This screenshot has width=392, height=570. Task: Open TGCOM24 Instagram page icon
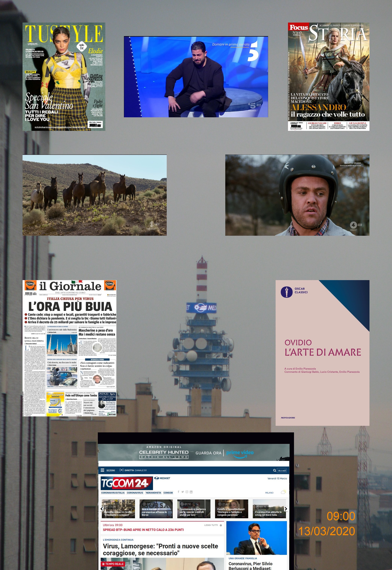tap(187, 492)
